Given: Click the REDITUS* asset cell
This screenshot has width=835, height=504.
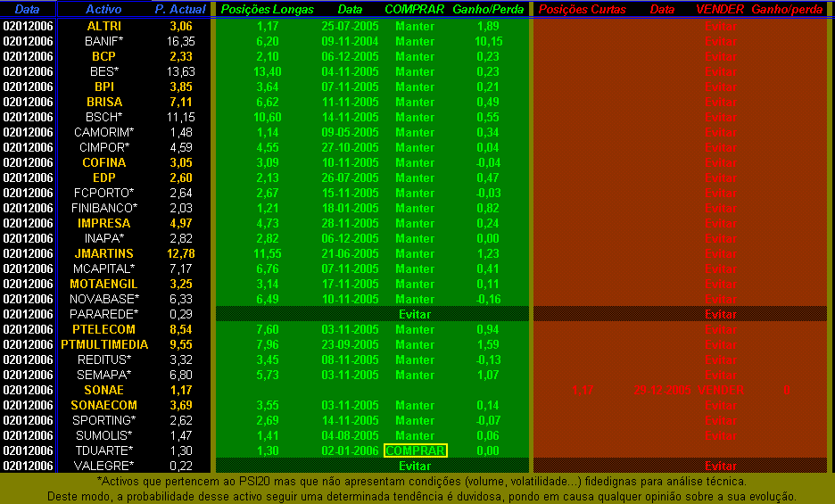Looking at the screenshot, I should tap(103, 360).
